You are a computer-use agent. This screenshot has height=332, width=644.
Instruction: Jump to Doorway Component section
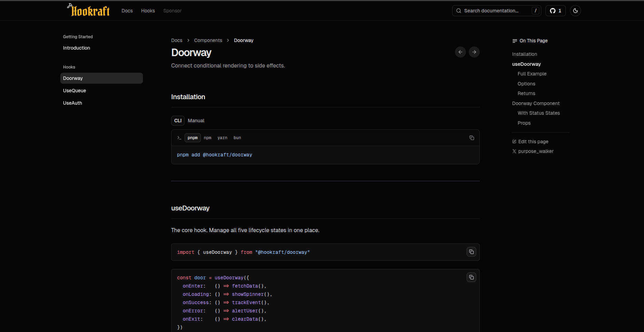coord(536,103)
